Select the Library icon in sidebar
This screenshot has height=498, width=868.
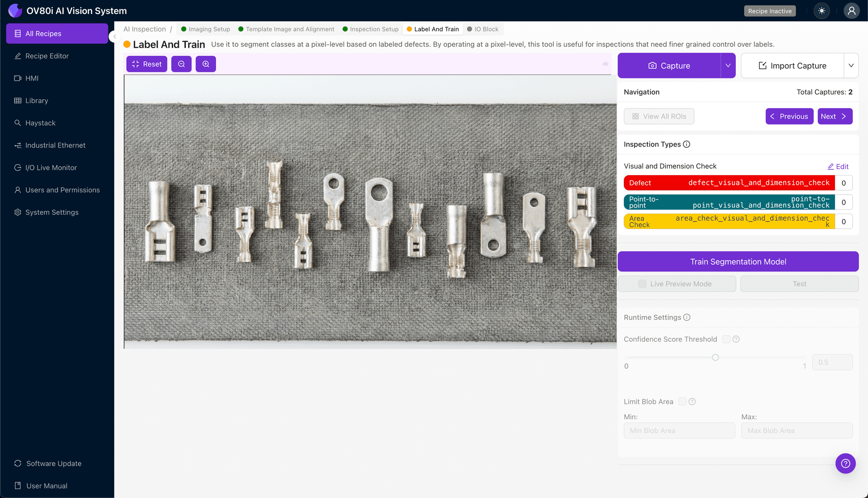click(x=36, y=100)
